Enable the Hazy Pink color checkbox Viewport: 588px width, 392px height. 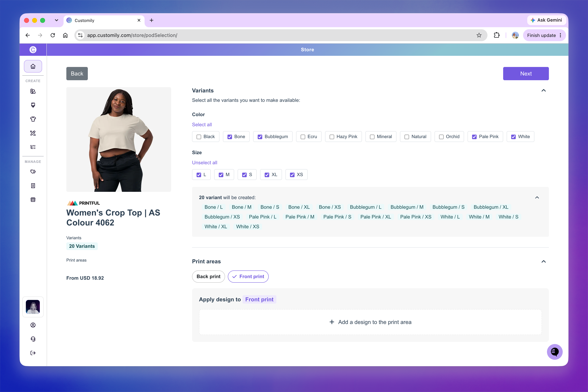pos(332,137)
